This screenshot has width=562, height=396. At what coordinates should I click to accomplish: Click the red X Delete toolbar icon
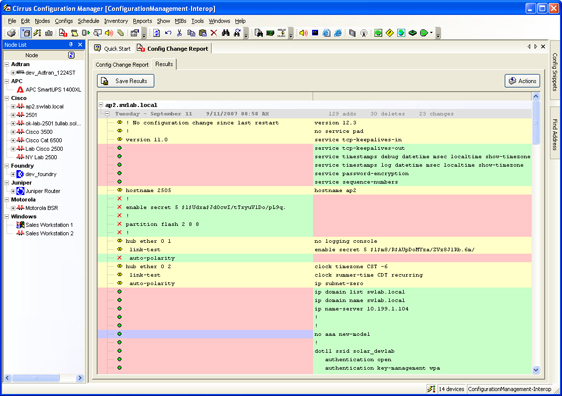[214, 33]
